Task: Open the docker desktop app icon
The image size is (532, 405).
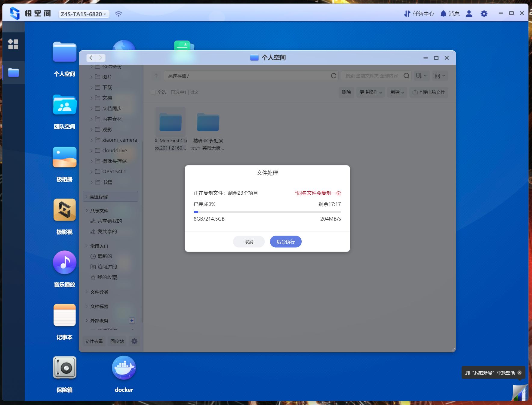Action: (x=124, y=368)
